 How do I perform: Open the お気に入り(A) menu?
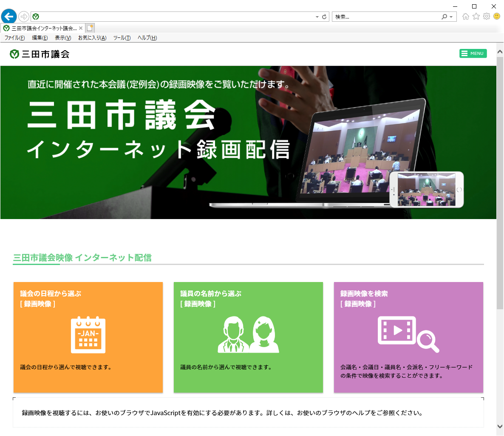coord(92,38)
